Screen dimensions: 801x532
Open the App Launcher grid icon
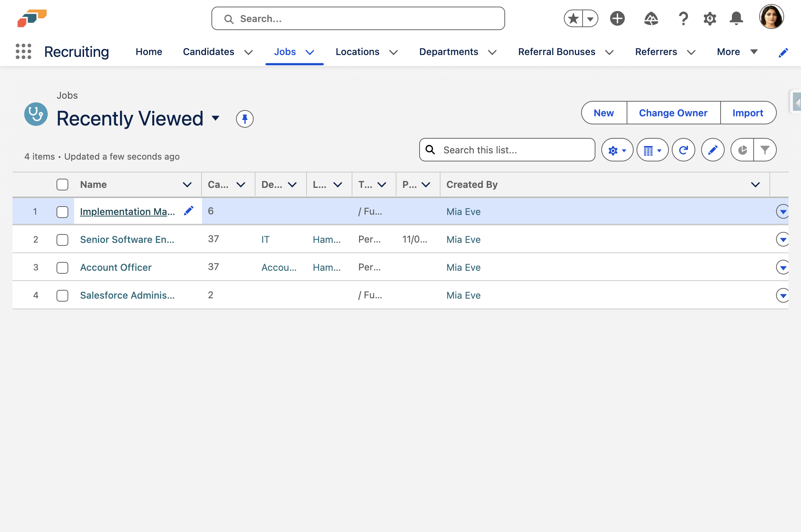pyautogui.click(x=23, y=52)
